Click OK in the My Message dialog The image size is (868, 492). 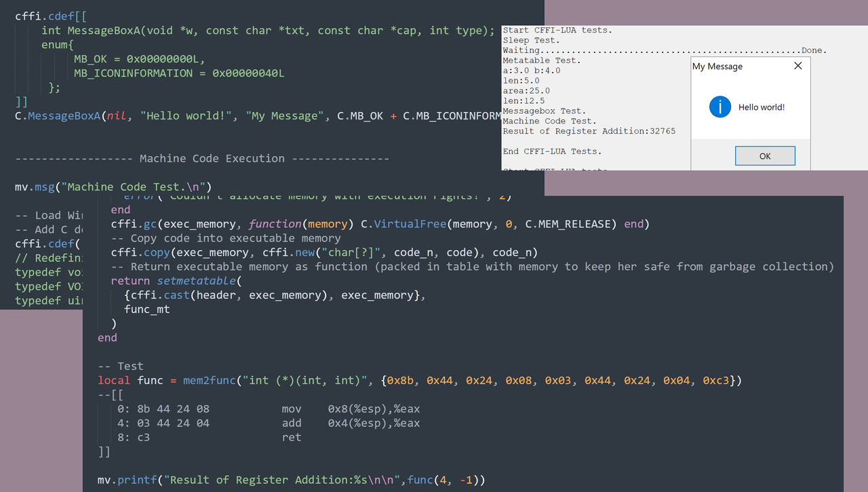[765, 156]
